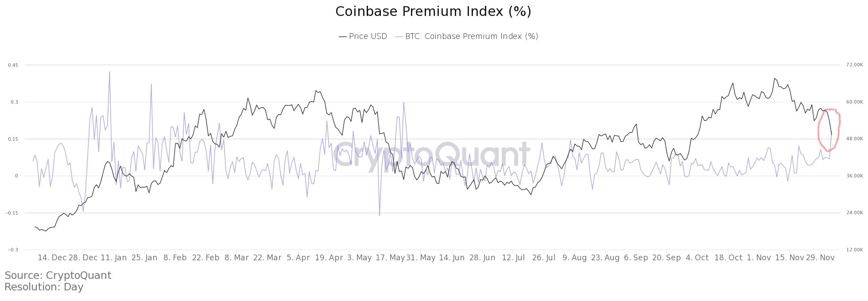Screen dimensions: 868x301
Task: Select the 11. Jan date on x-axis
Action: (x=114, y=258)
